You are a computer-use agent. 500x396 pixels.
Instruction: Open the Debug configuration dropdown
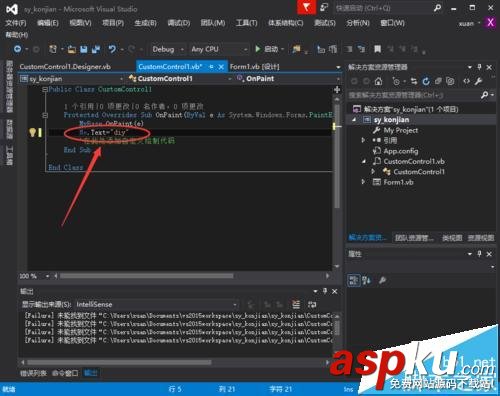(x=168, y=49)
